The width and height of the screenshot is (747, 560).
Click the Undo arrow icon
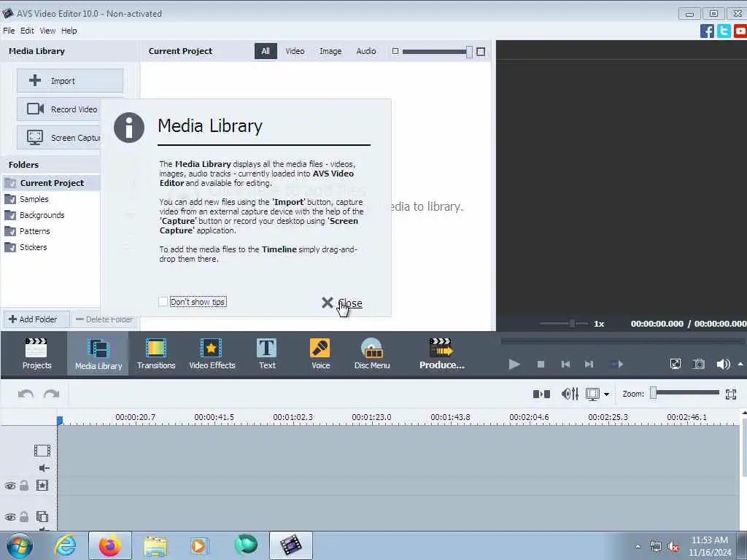click(26, 394)
